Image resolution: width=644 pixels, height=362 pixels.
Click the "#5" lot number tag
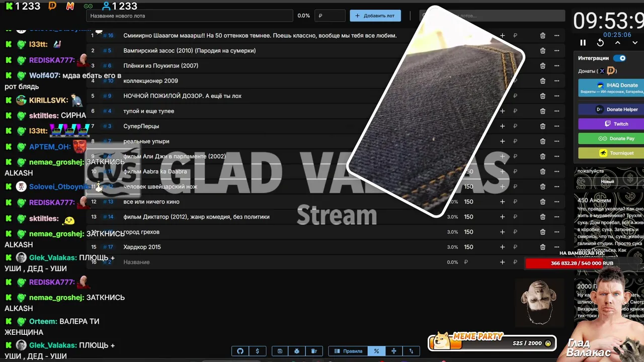click(x=107, y=51)
